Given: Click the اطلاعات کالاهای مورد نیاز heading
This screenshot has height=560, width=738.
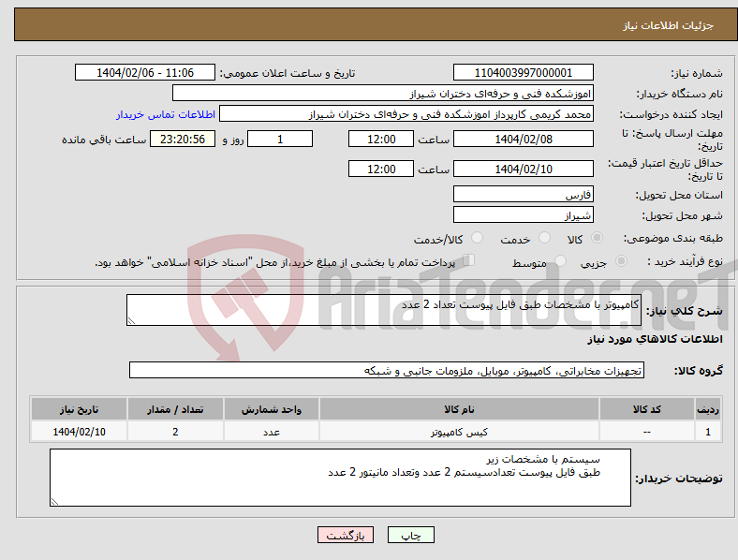Looking at the screenshot, I should [x=655, y=339].
